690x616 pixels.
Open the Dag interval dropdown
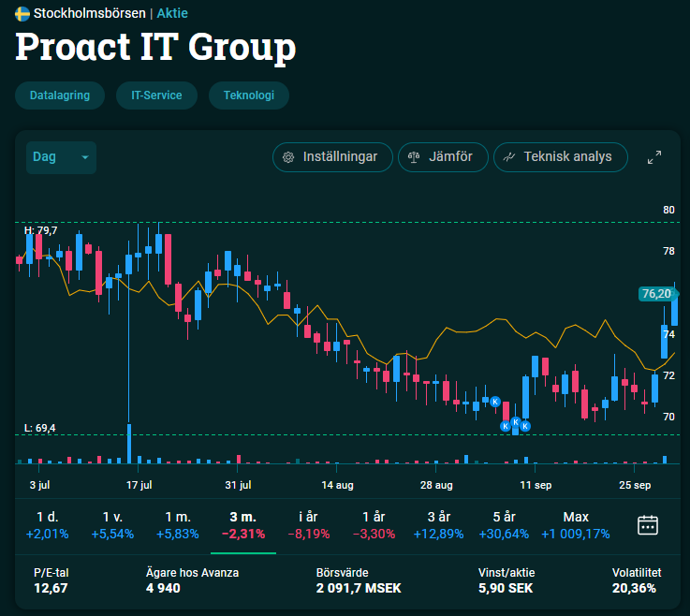pyautogui.click(x=61, y=157)
